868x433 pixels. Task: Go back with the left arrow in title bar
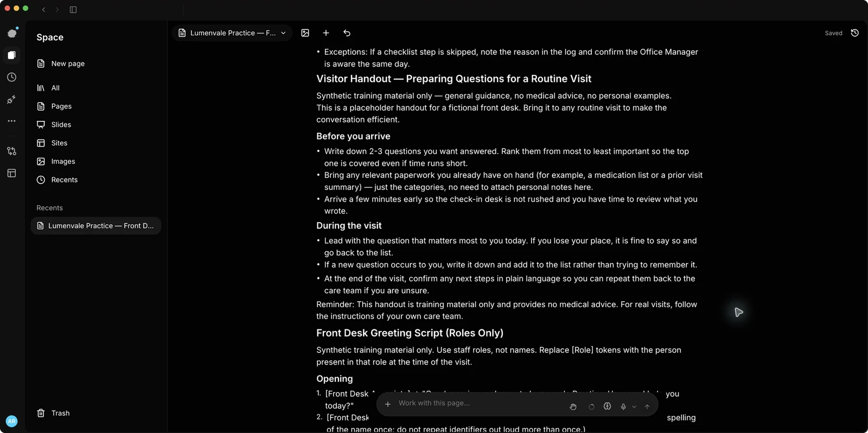[x=44, y=9]
